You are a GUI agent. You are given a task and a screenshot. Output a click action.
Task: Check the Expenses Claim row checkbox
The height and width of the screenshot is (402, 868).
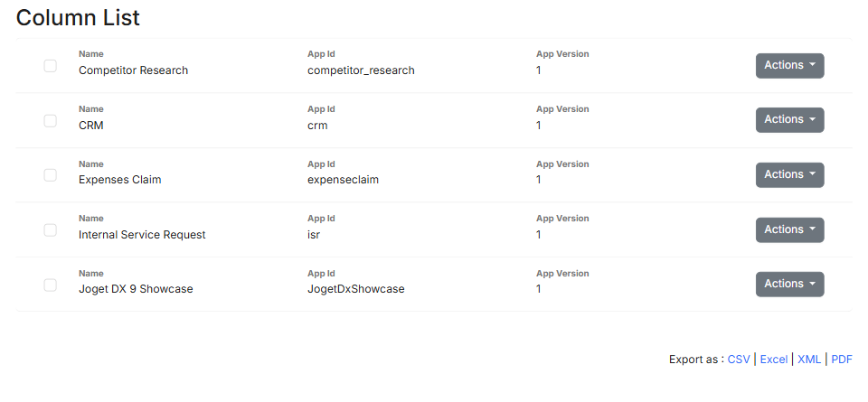pos(51,175)
